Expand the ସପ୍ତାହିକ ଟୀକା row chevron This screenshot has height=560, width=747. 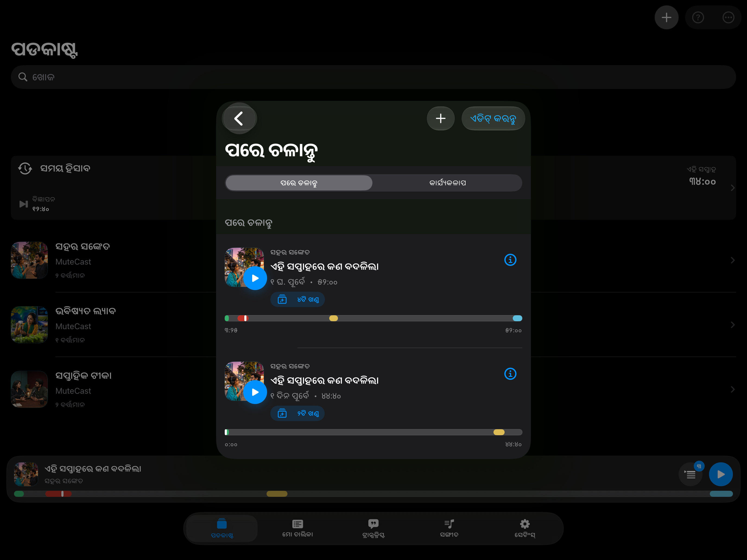733,390
